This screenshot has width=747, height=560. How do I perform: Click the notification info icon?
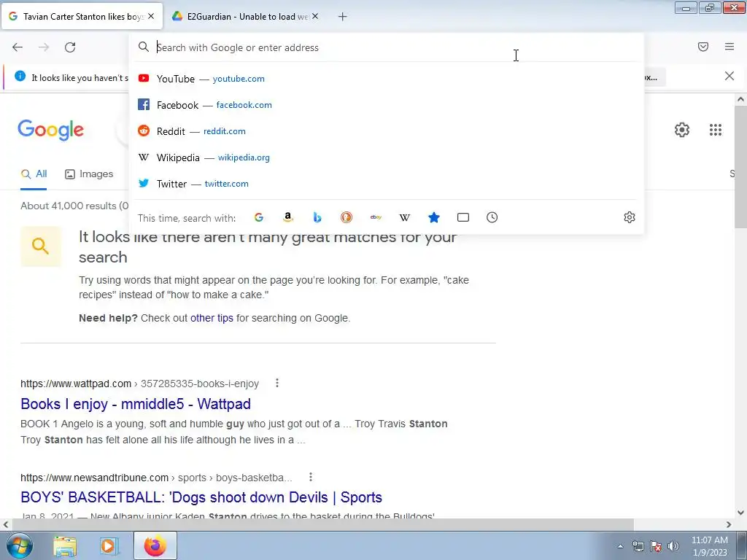click(20, 76)
